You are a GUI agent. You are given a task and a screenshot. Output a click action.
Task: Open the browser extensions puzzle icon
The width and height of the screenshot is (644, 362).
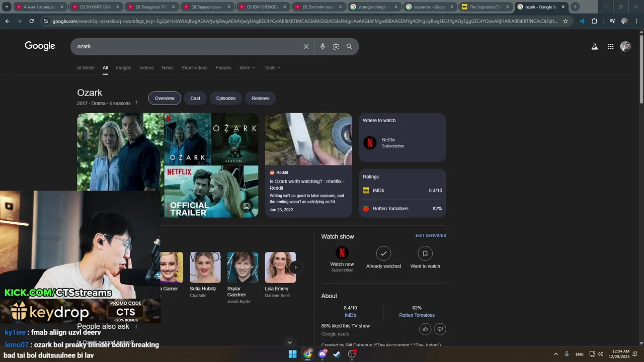pyautogui.click(x=594, y=21)
